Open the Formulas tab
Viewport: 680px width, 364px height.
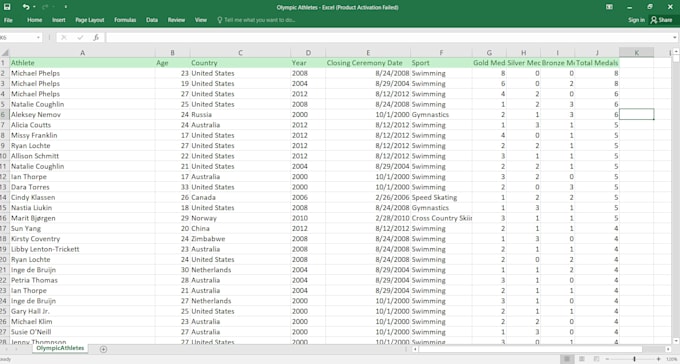[x=125, y=20]
